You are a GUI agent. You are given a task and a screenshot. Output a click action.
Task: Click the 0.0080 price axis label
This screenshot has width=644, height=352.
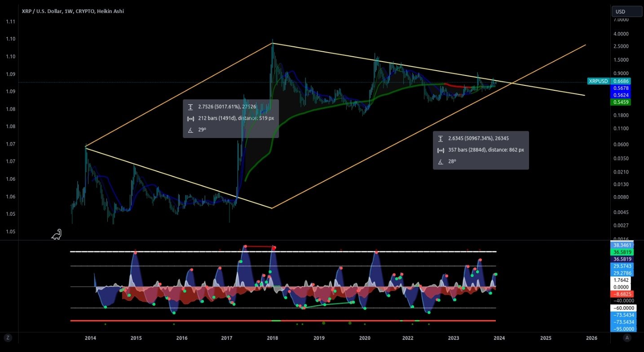tap(622, 197)
